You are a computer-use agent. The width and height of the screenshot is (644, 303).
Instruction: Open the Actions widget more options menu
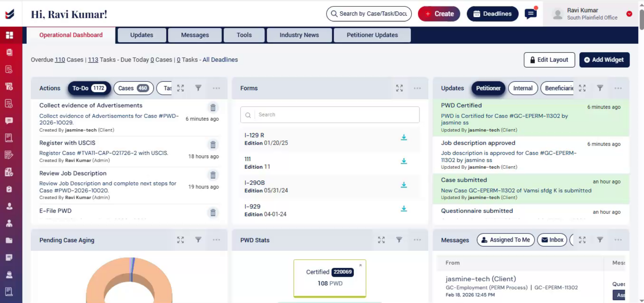click(x=216, y=88)
